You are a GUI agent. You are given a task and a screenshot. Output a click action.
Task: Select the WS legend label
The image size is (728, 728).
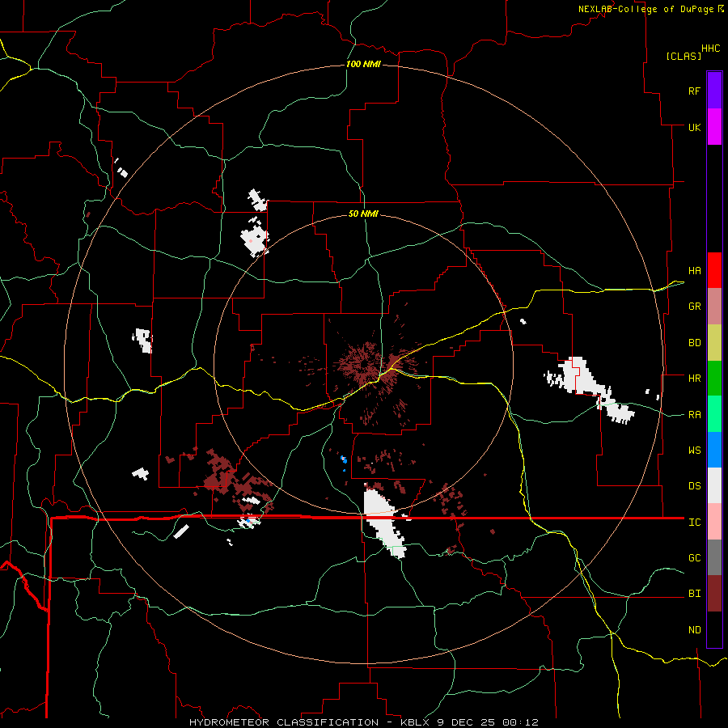coord(694,450)
